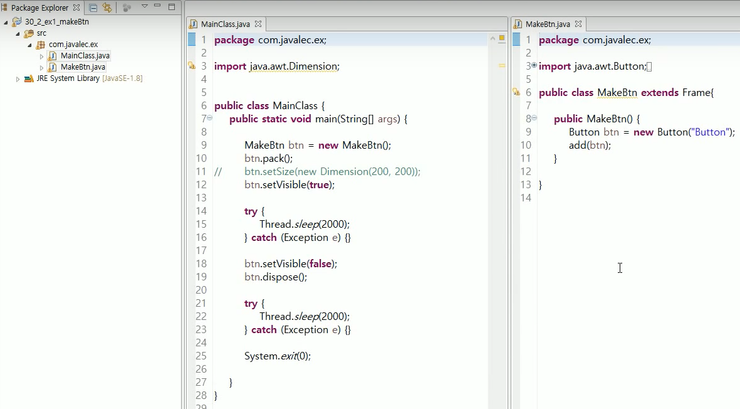This screenshot has width=740, height=409.
Task: Switch to the MakeBtn.java editor tab
Action: point(547,23)
